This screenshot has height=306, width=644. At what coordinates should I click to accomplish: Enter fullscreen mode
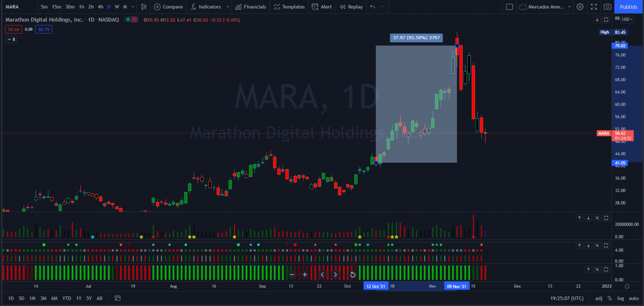tap(594, 7)
